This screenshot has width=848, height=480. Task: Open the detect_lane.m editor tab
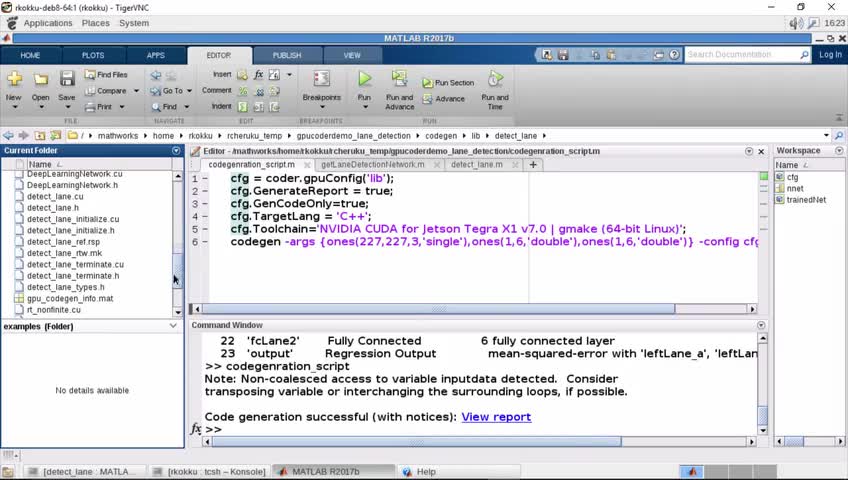pos(476,164)
